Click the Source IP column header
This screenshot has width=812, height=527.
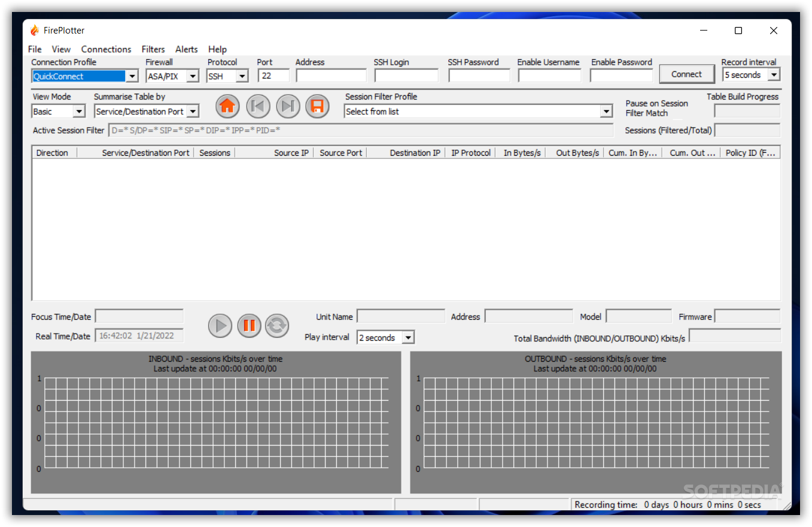click(x=274, y=153)
